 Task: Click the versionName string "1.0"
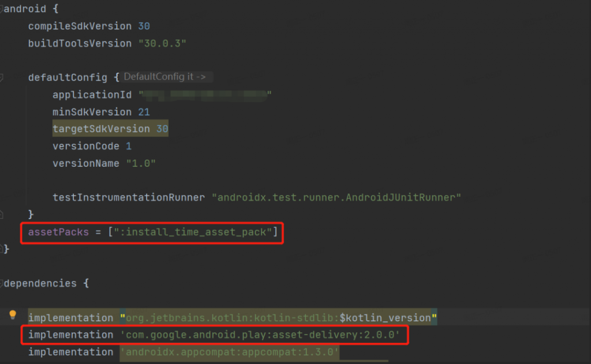click(x=141, y=163)
